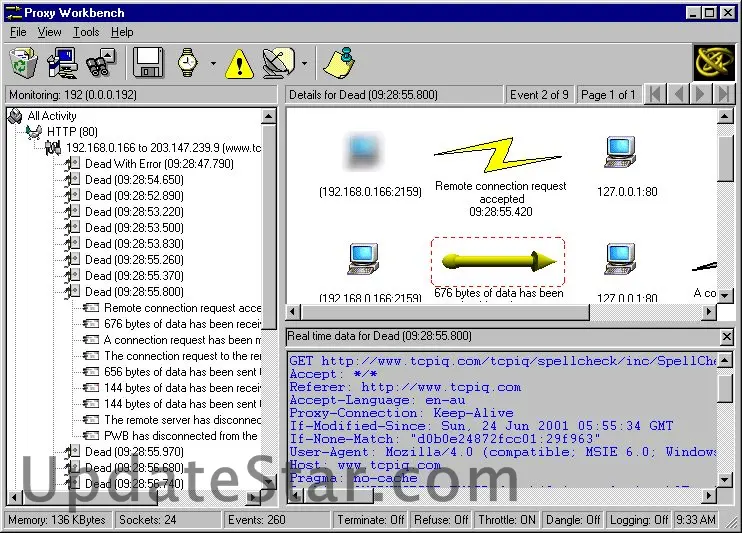Select Dead (09:28:55.370) entry
The height and width of the screenshot is (533, 742).
134,276
